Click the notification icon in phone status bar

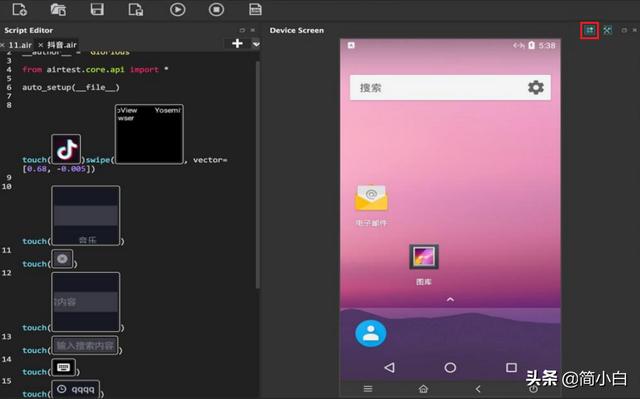click(351, 45)
